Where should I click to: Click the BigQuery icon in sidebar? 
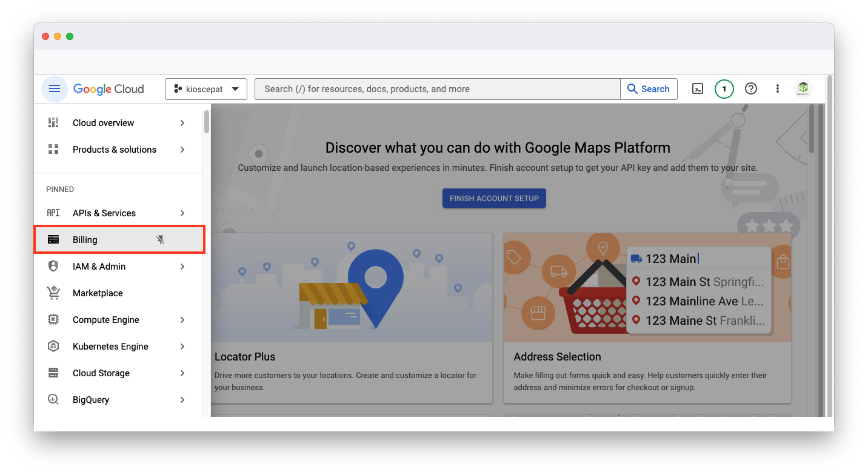click(53, 400)
